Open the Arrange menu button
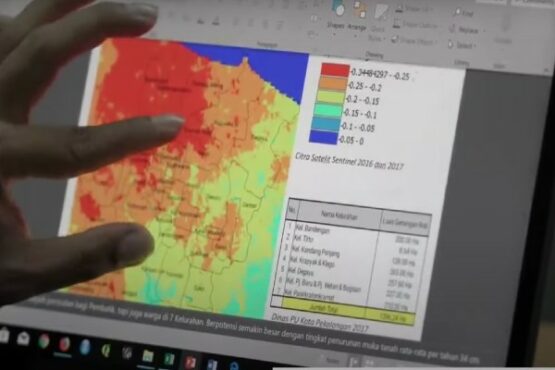 [358, 18]
